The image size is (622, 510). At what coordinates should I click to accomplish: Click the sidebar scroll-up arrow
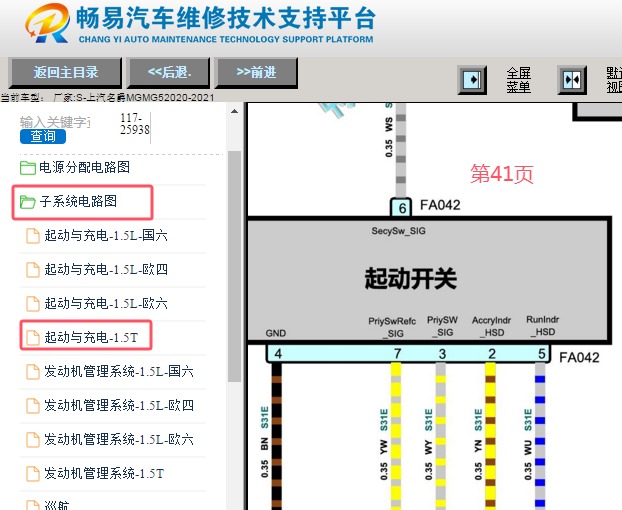pos(234,111)
